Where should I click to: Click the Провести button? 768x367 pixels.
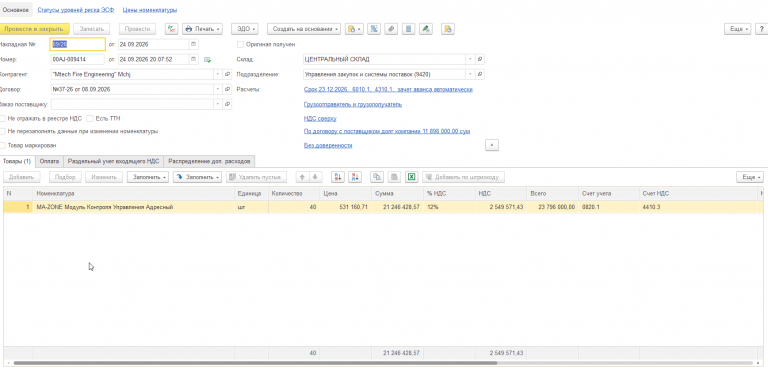[137, 29]
